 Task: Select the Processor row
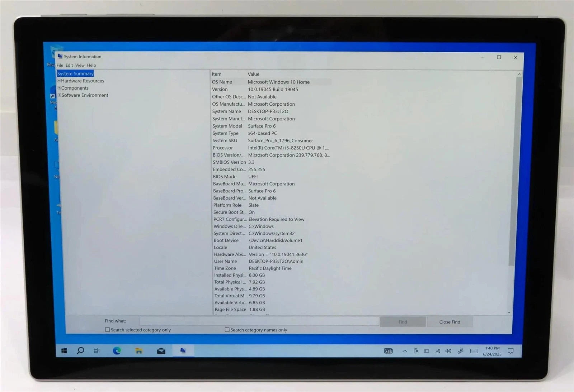tap(271, 148)
